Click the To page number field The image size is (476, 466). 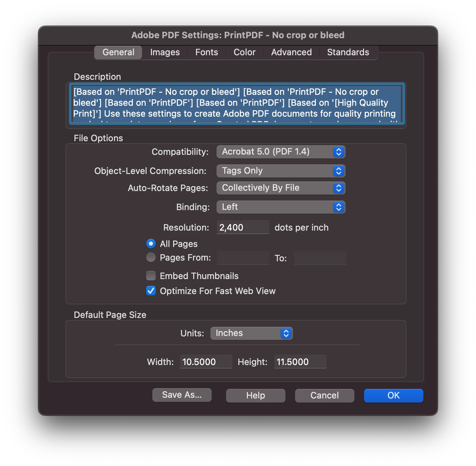click(320, 258)
